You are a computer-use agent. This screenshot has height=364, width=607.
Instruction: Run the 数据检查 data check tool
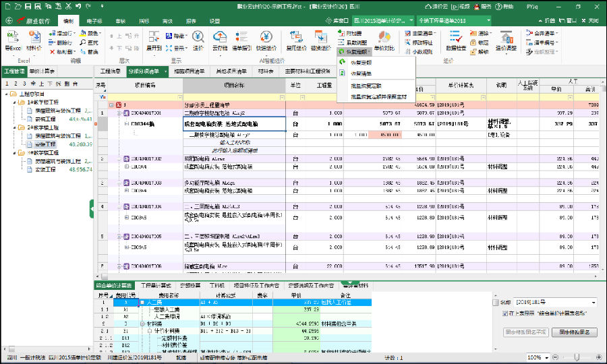456,38
